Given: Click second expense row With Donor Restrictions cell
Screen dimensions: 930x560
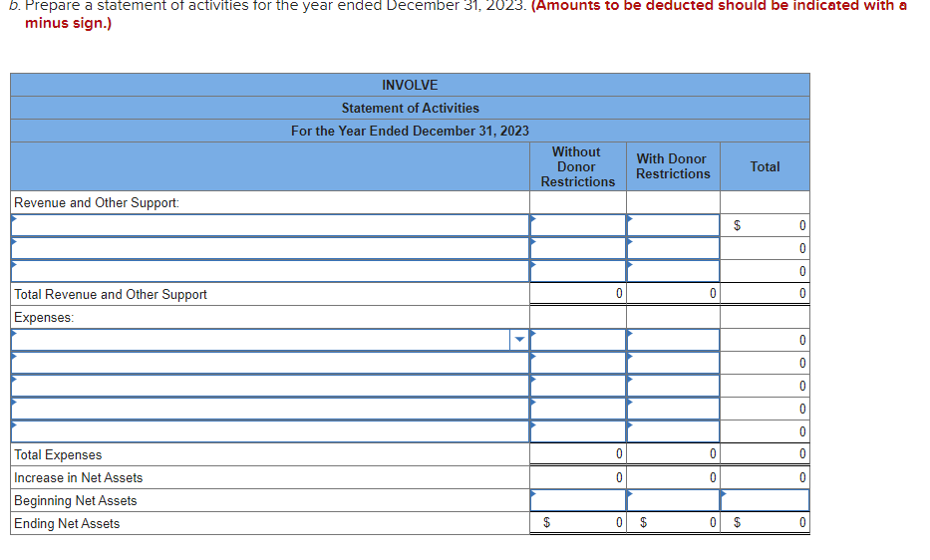Looking at the screenshot, I should pyautogui.click(x=673, y=363).
